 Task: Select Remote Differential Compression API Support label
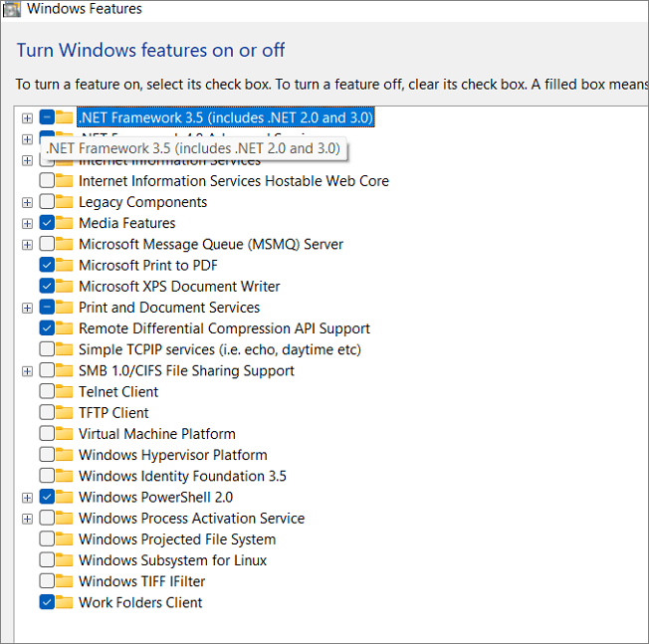click(224, 328)
